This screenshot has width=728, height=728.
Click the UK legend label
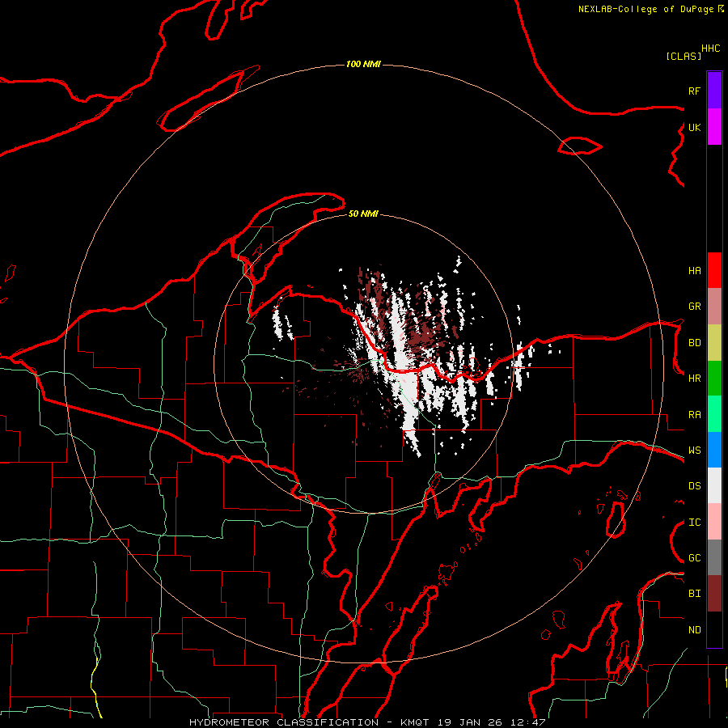(x=694, y=127)
